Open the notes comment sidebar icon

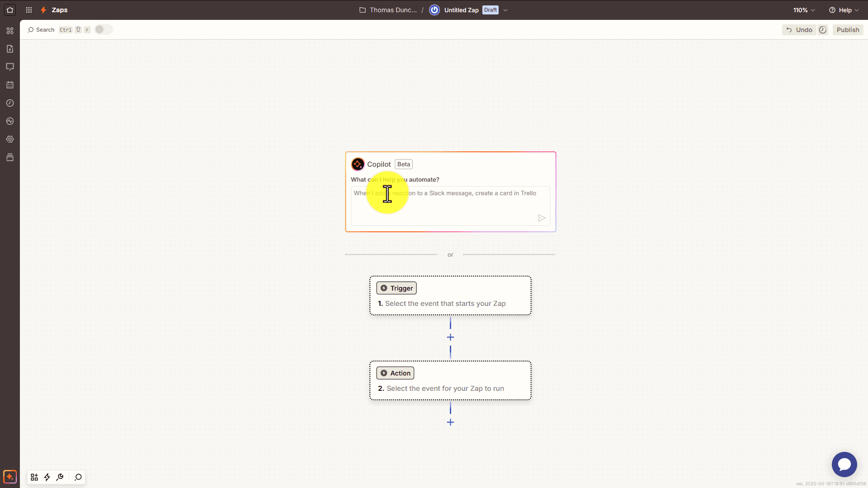10,67
